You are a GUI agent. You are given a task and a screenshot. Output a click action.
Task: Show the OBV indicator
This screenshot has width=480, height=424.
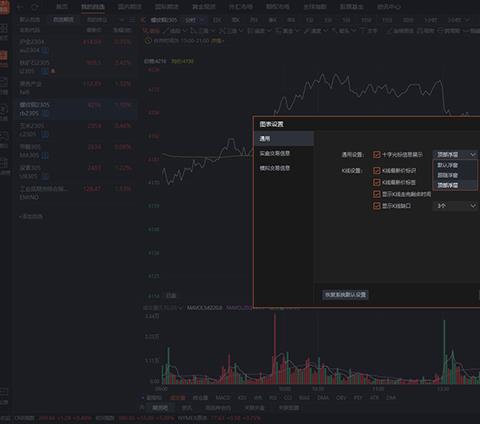tap(341, 398)
